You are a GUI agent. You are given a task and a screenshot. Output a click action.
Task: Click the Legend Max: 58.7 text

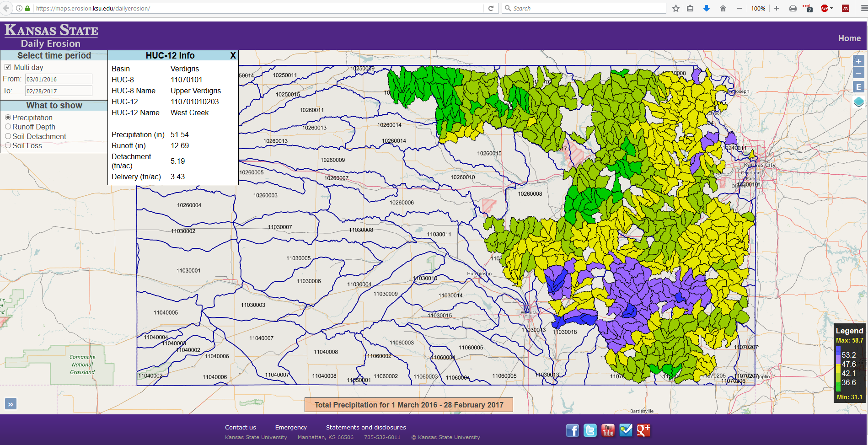pos(849,340)
